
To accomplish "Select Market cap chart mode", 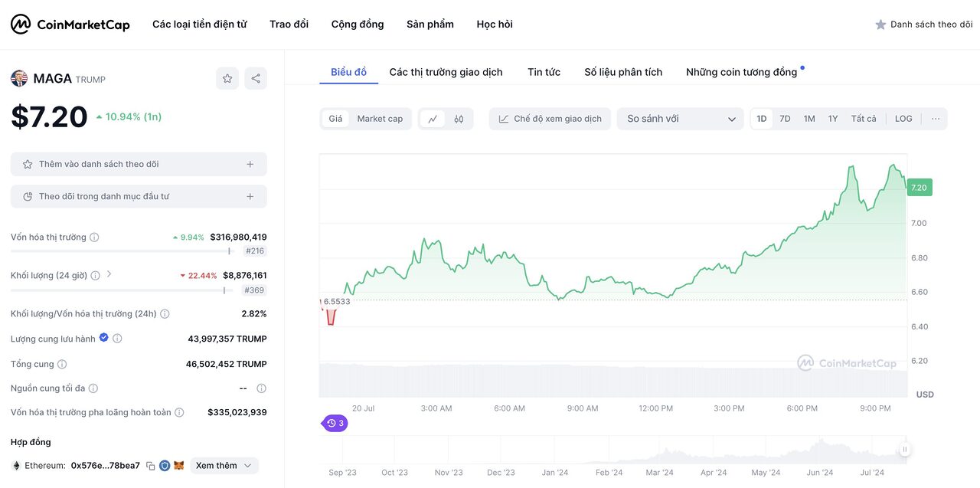I will click(380, 119).
